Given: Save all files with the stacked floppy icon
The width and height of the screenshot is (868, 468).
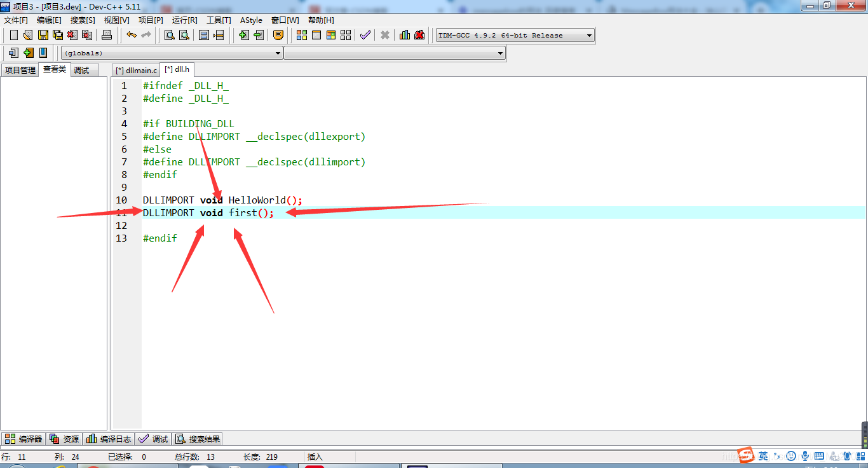Looking at the screenshot, I should tap(58, 35).
